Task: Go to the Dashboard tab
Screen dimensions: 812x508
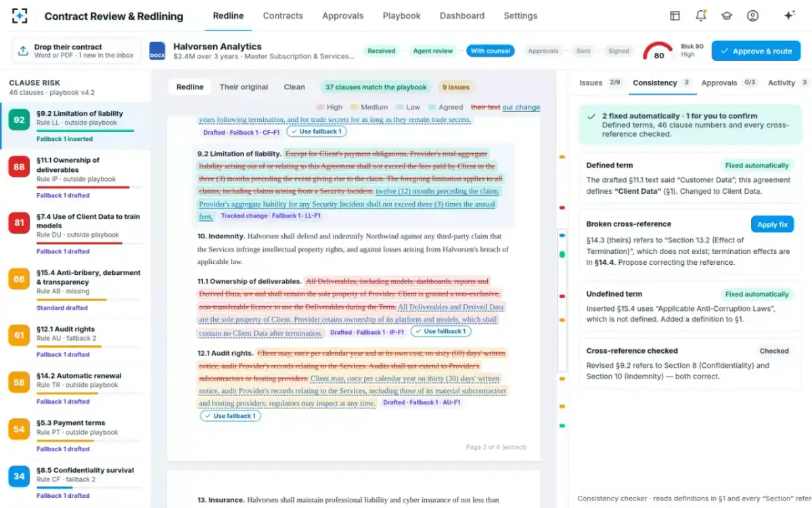Action: click(x=462, y=16)
